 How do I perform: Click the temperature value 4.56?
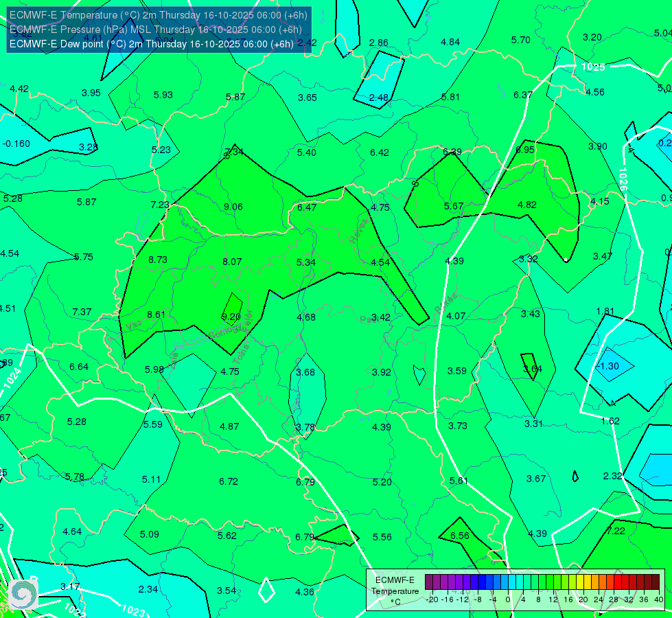(595, 92)
